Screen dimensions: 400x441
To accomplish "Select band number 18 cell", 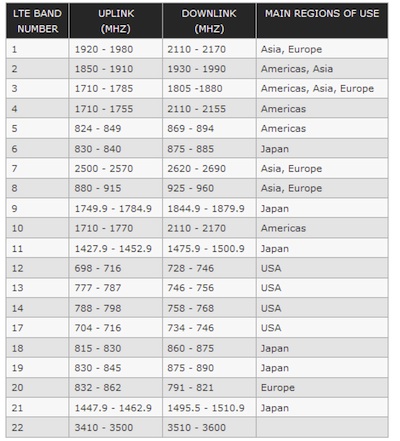I will coord(37,348).
